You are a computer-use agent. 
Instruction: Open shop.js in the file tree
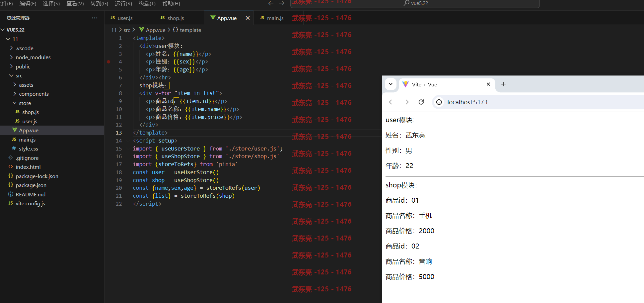[x=52, y=112]
